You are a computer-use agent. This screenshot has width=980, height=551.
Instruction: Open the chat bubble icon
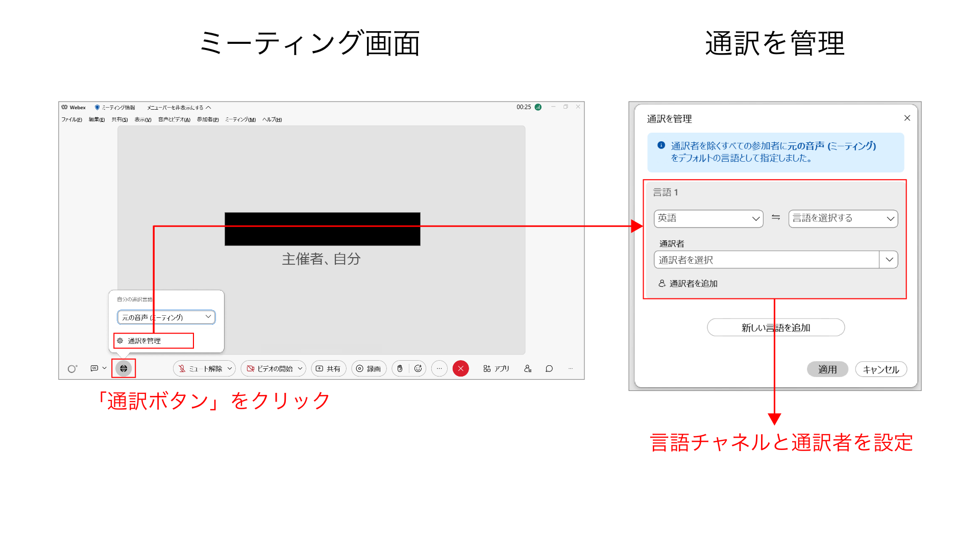coord(549,368)
